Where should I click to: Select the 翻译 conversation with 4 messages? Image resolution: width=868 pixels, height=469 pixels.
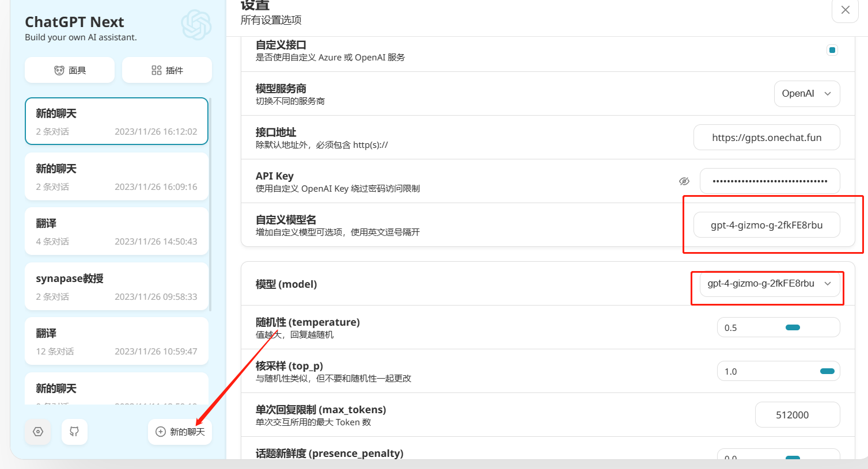tap(116, 231)
